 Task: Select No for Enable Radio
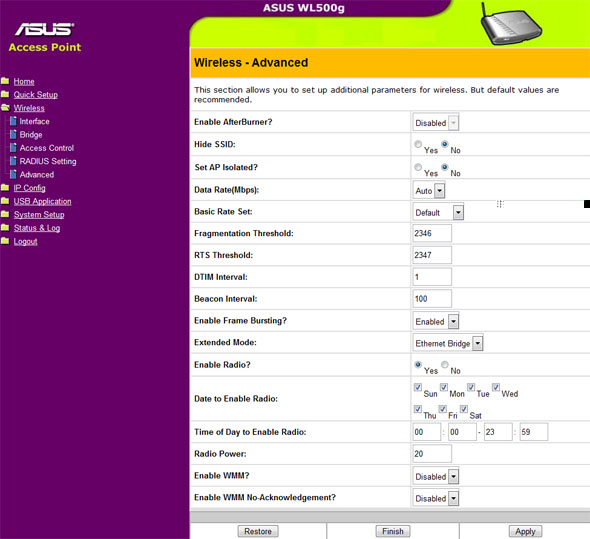[x=445, y=364]
